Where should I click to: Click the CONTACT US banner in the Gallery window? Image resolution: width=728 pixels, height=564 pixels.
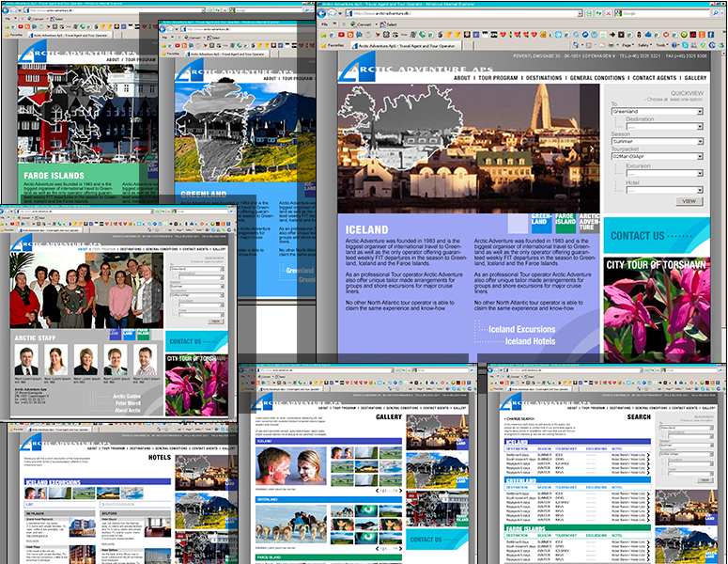(x=437, y=540)
